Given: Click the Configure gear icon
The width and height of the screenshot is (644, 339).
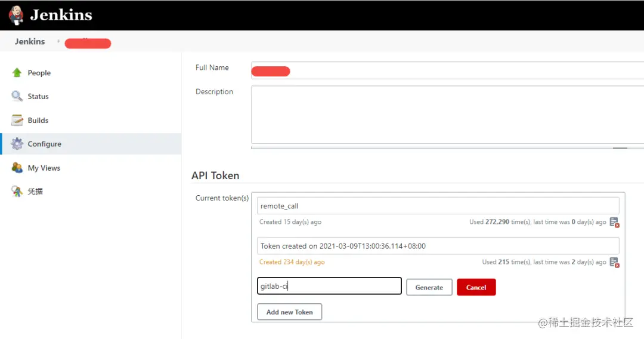Looking at the screenshot, I should click(x=17, y=144).
